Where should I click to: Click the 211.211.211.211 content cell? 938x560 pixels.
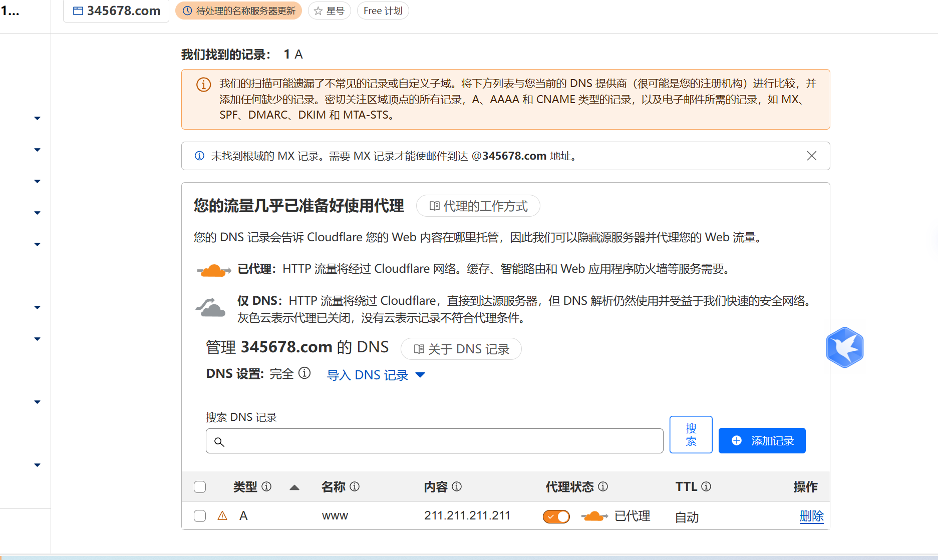467,515
